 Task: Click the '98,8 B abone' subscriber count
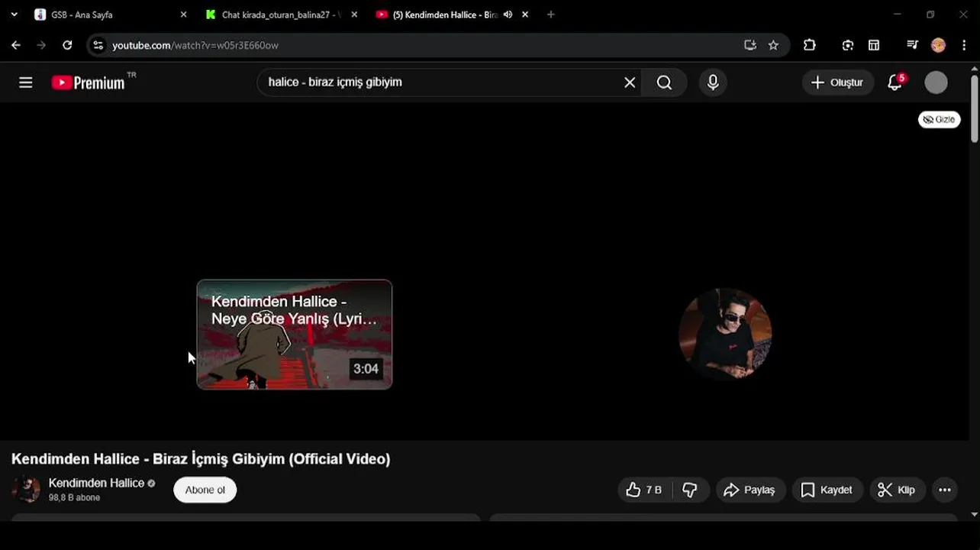click(74, 498)
